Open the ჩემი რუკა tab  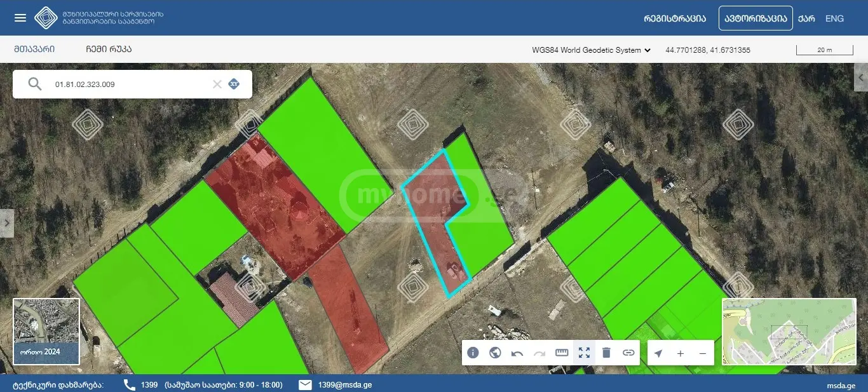point(109,49)
